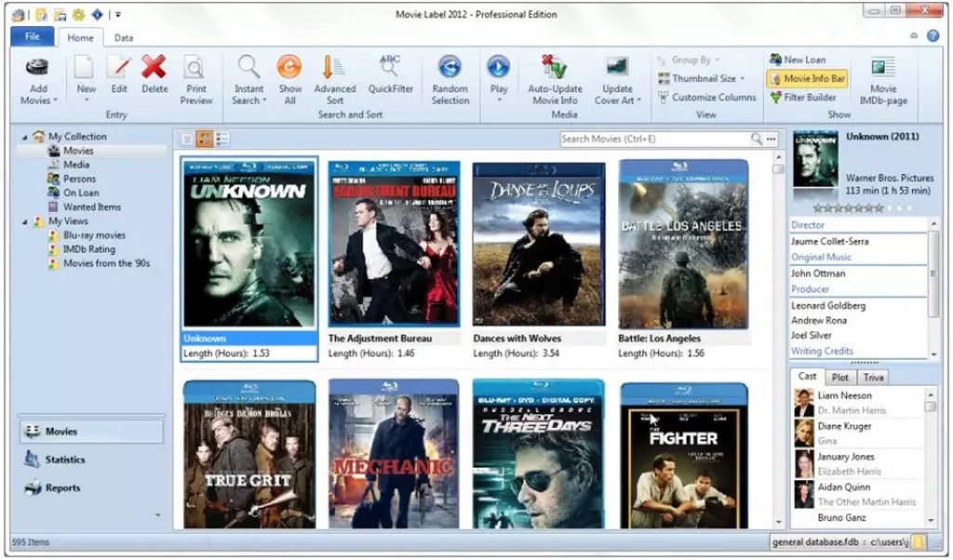Switch to the Data ribbon tab
The height and width of the screenshot is (560, 953).
coord(124,37)
